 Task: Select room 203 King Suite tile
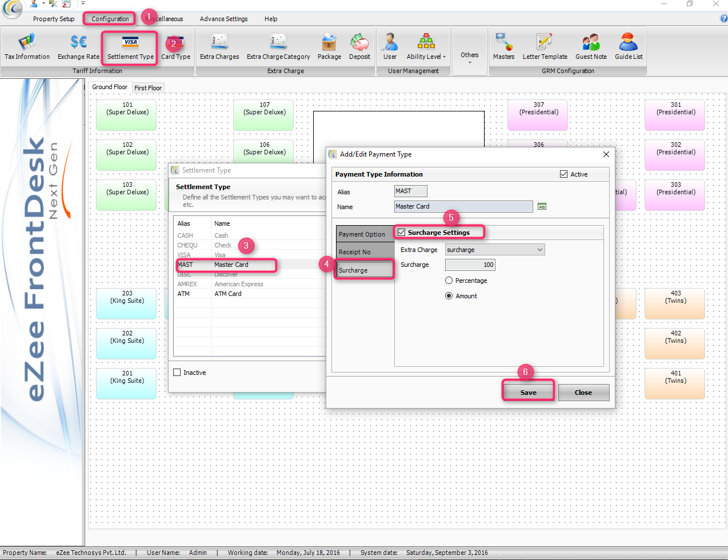[x=126, y=303]
